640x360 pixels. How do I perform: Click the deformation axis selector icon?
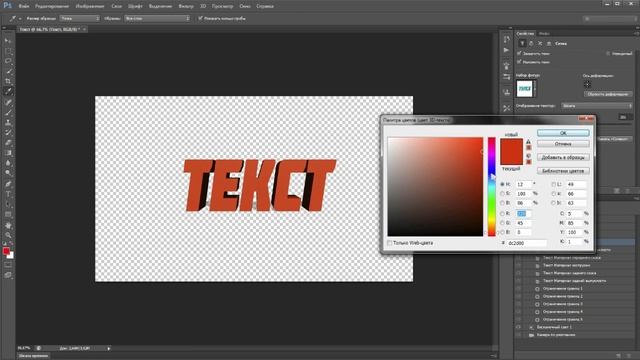[x=587, y=84]
